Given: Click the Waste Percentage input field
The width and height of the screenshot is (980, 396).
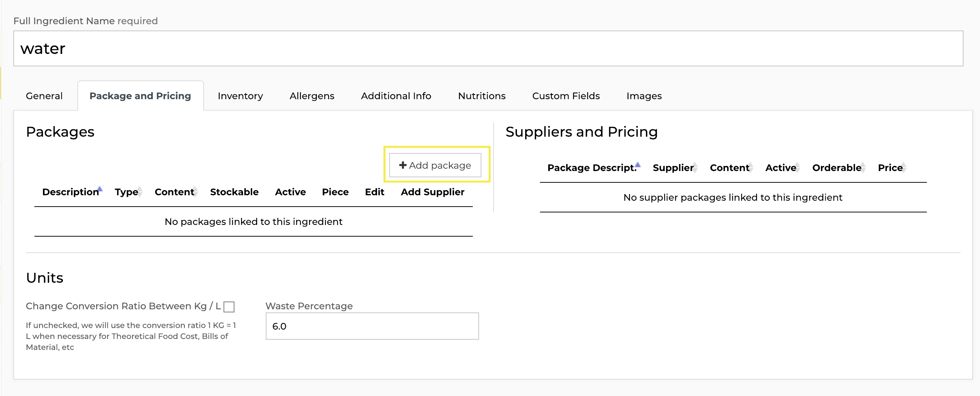Looking at the screenshot, I should click(371, 326).
